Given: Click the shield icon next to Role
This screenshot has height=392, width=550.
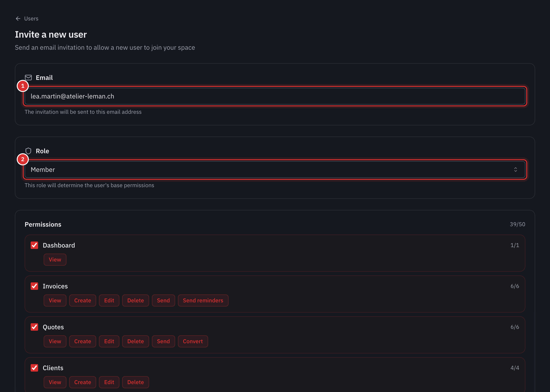Looking at the screenshot, I should coord(28,151).
